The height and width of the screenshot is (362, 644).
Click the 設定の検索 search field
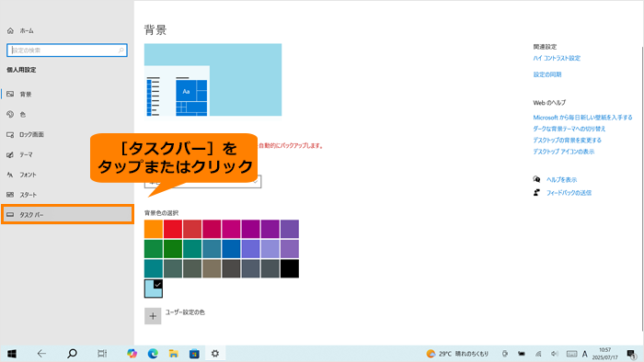point(67,51)
